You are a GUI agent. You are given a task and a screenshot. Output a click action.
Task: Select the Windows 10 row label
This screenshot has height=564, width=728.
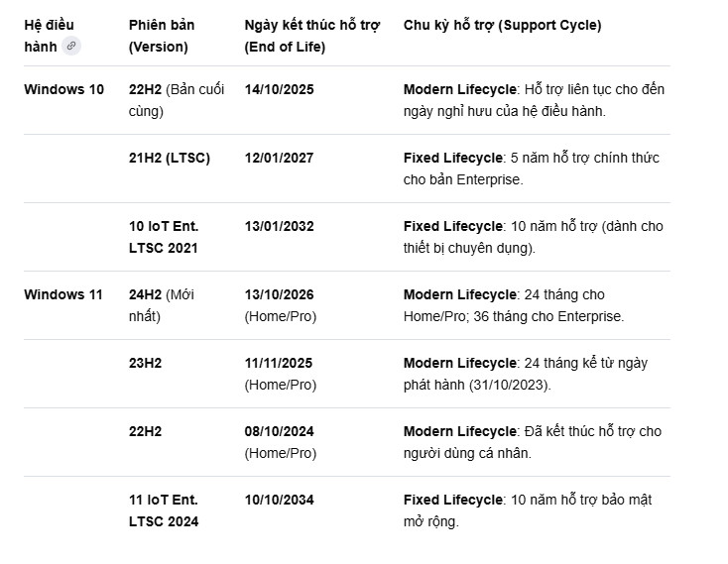pos(63,89)
